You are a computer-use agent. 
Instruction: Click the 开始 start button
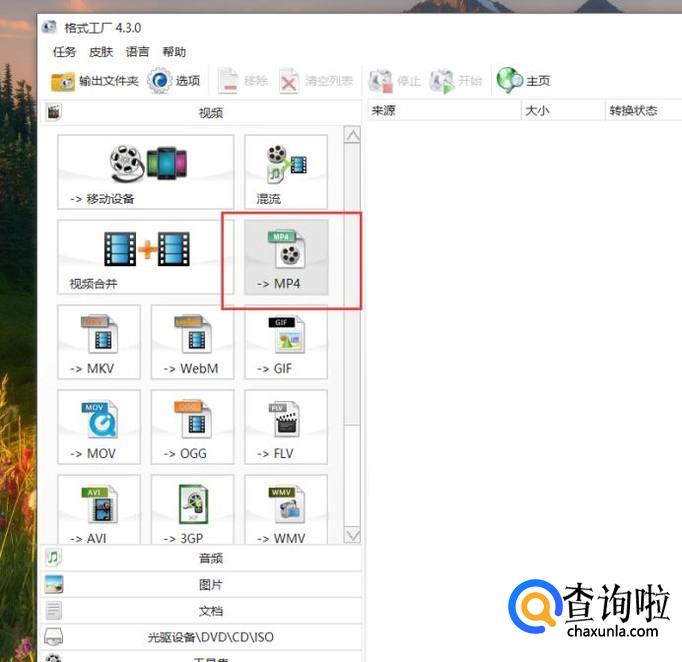point(456,81)
